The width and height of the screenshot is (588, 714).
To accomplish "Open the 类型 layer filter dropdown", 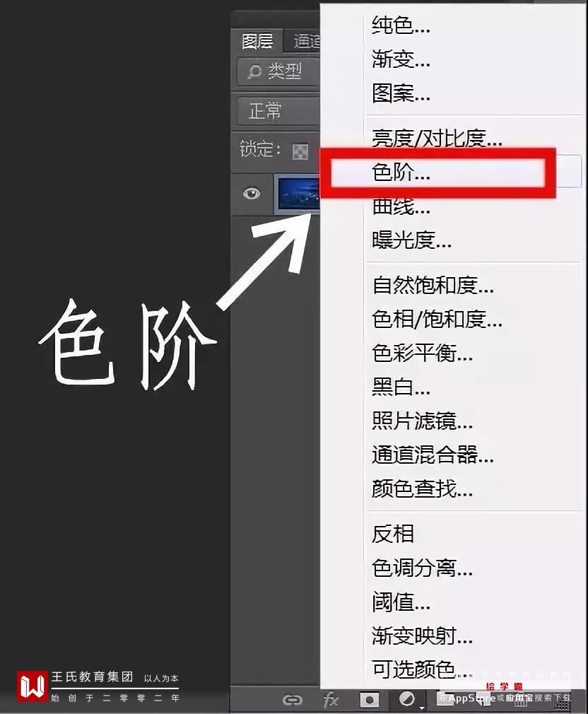I will [x=278, y=71].
